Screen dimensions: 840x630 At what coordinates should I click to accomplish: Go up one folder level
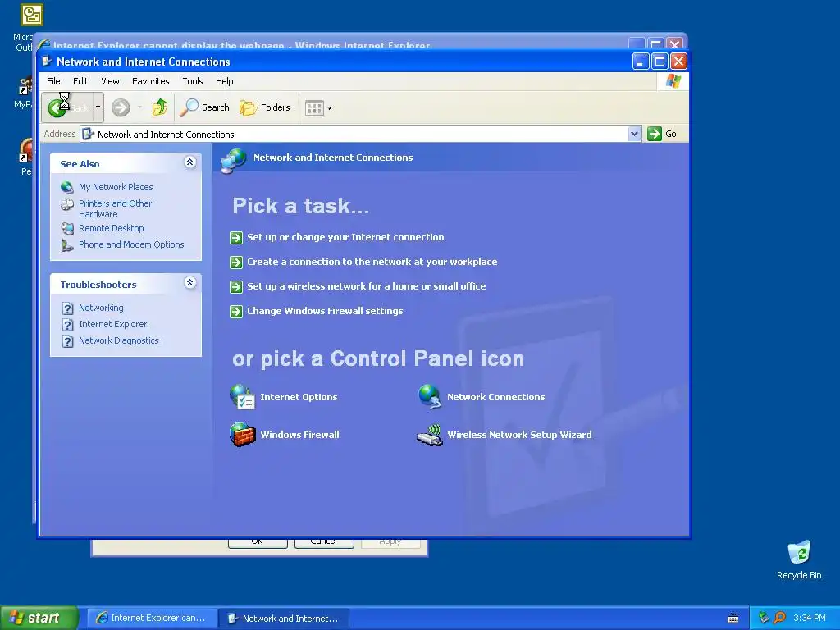click(x=160, y=107)
